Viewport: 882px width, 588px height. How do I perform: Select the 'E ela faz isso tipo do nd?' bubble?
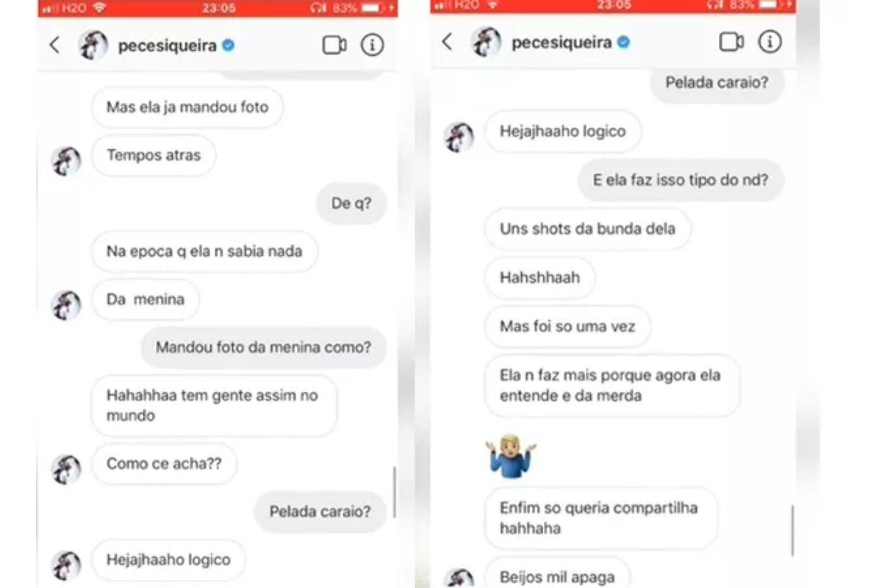tap(681, 180)
